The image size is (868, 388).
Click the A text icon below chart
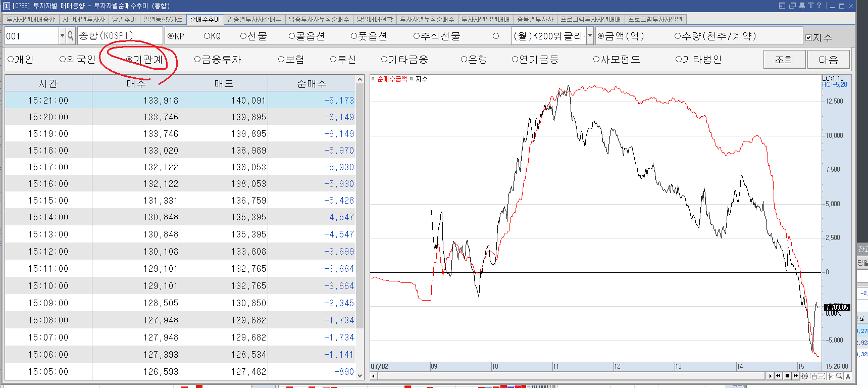848,376
